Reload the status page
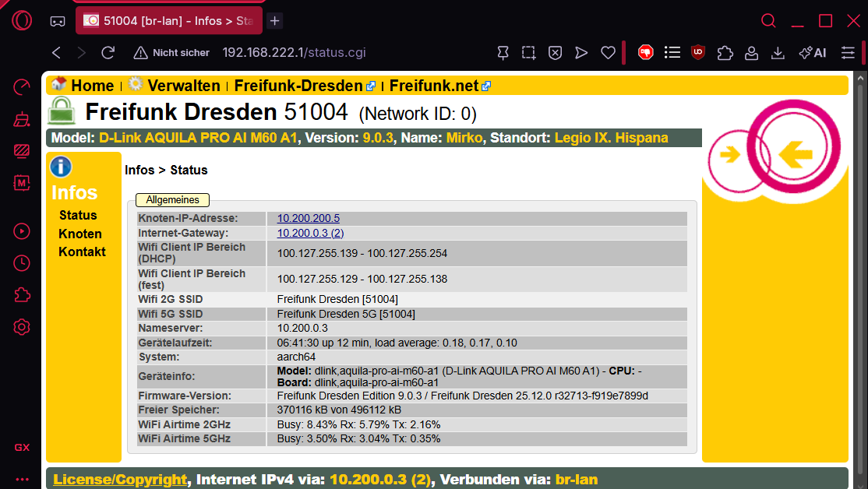 (108, 52)
